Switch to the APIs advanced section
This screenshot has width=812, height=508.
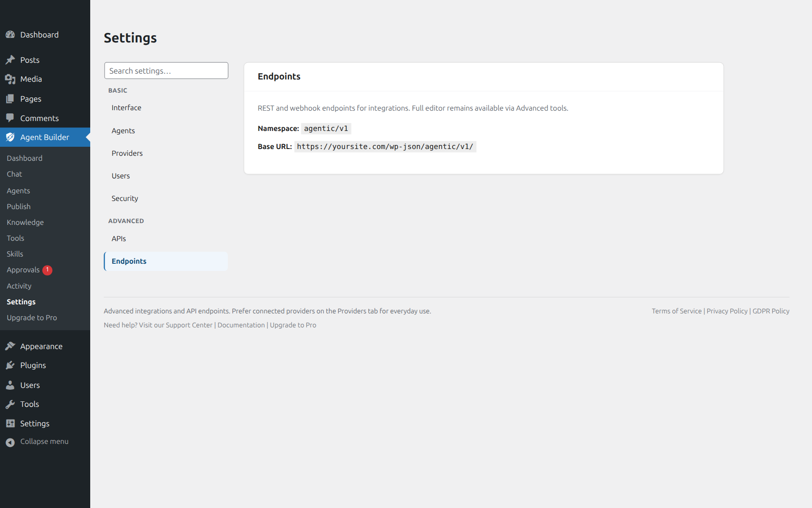tap(166, 238)
